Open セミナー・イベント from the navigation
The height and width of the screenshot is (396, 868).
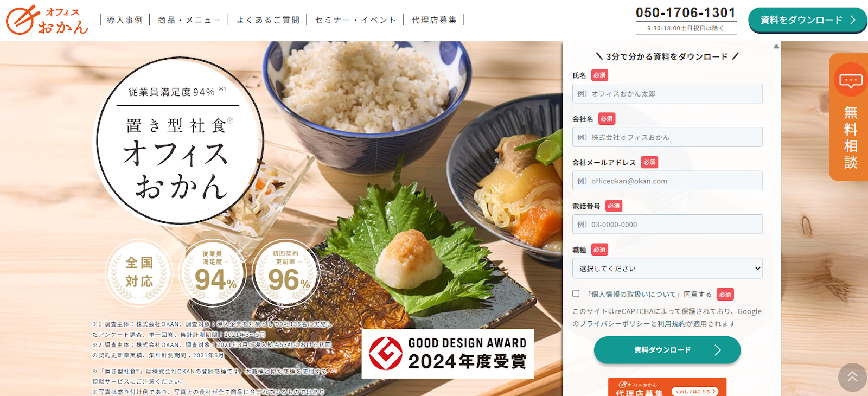[x=355, y=20]
